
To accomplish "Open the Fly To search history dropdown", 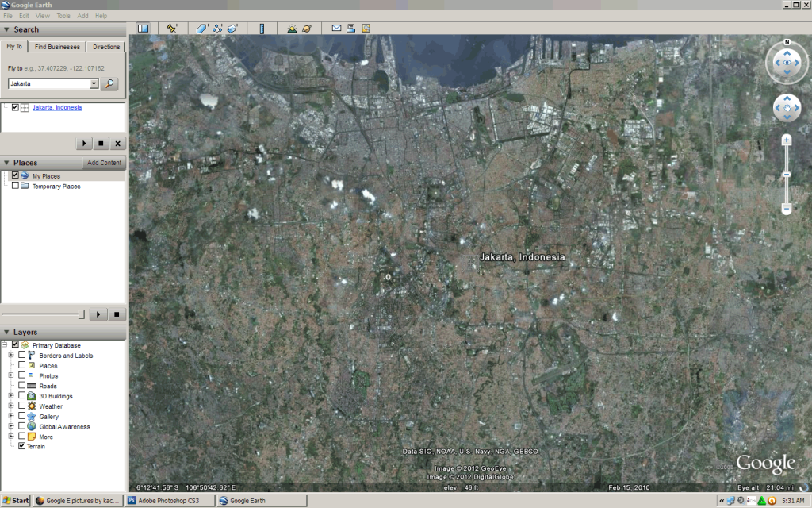I will pos(94,83).
